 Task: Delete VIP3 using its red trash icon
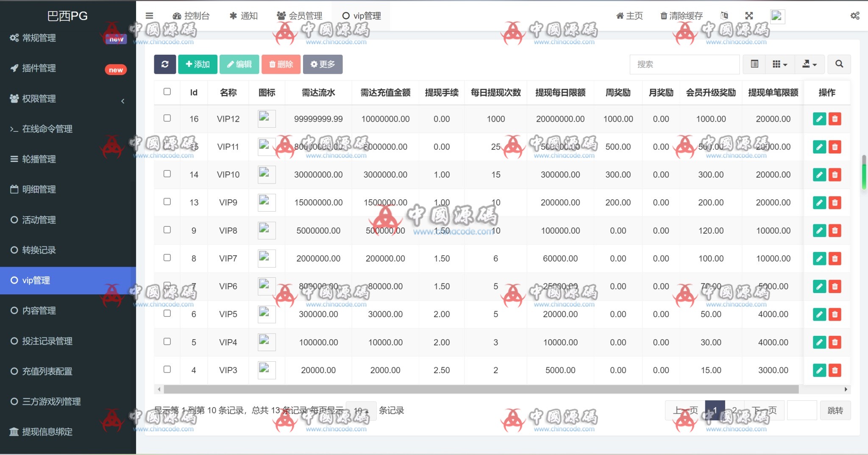835,370
